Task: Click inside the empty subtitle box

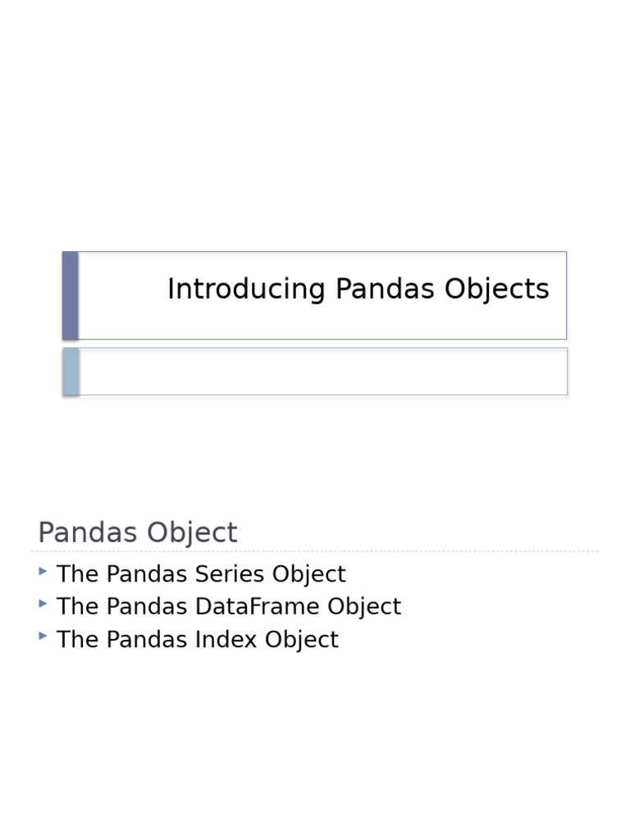Action: [x=323, y=372]
